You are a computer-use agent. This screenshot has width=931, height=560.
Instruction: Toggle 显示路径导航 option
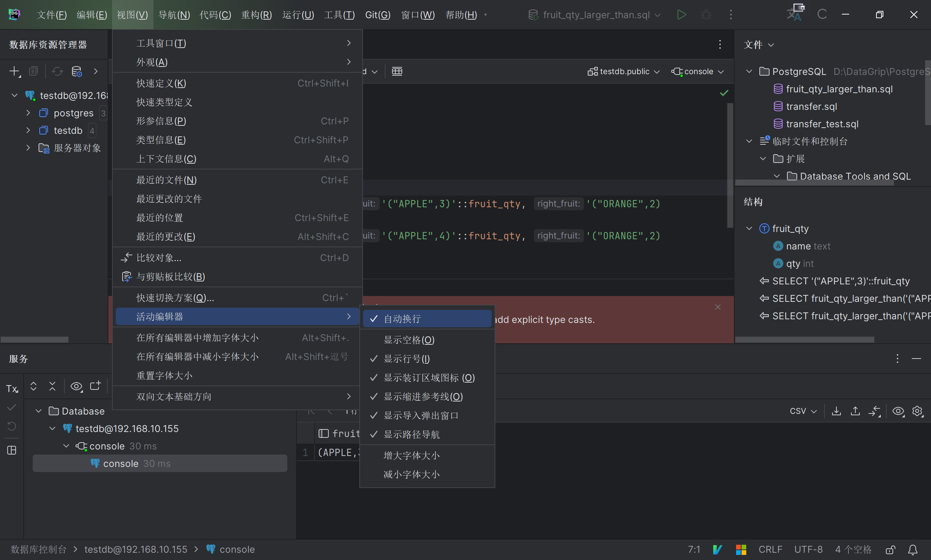427,434
